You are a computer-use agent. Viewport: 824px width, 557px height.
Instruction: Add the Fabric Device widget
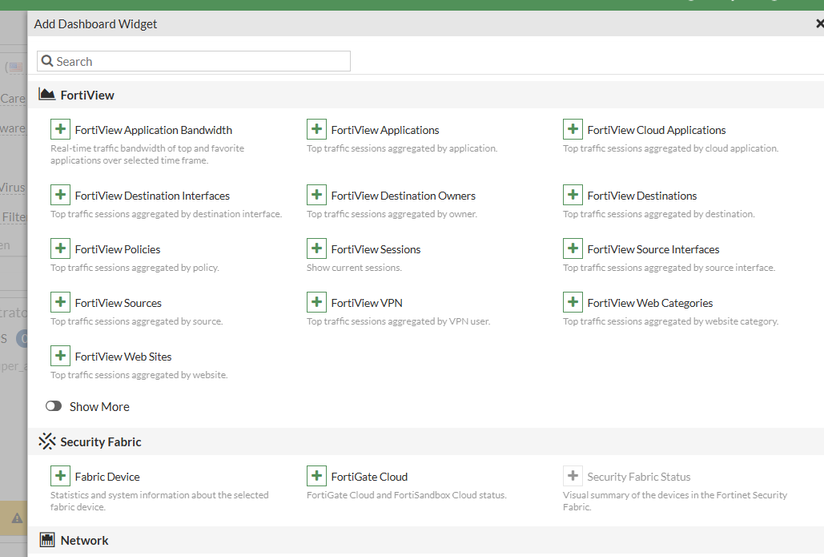pyautogui.click(x=61, y=477)
